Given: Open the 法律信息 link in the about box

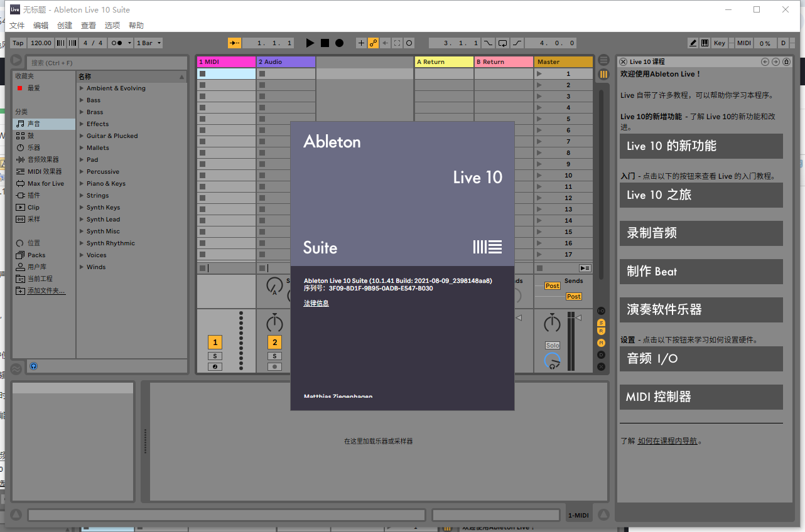Looking at the screenshot, I should (316, 303).
